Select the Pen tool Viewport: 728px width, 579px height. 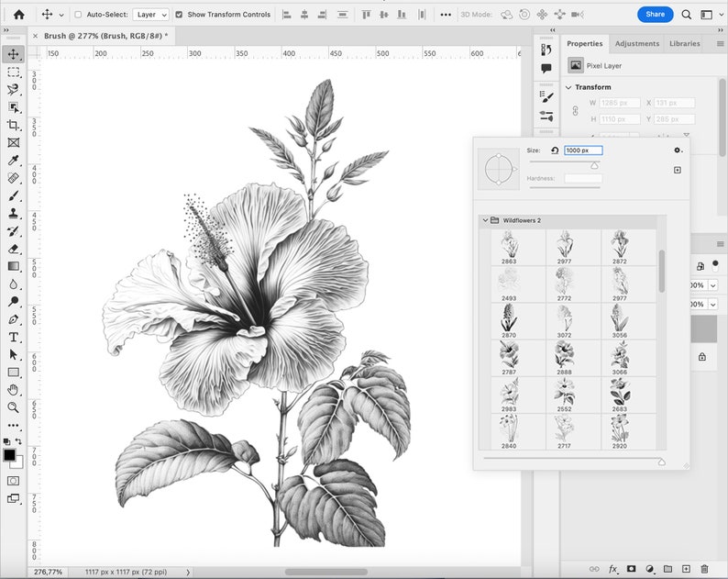click(13, 319)
